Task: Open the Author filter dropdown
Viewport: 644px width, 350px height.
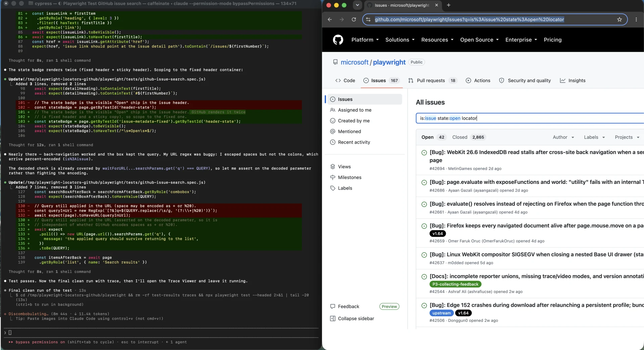Action: pos(563,137)
